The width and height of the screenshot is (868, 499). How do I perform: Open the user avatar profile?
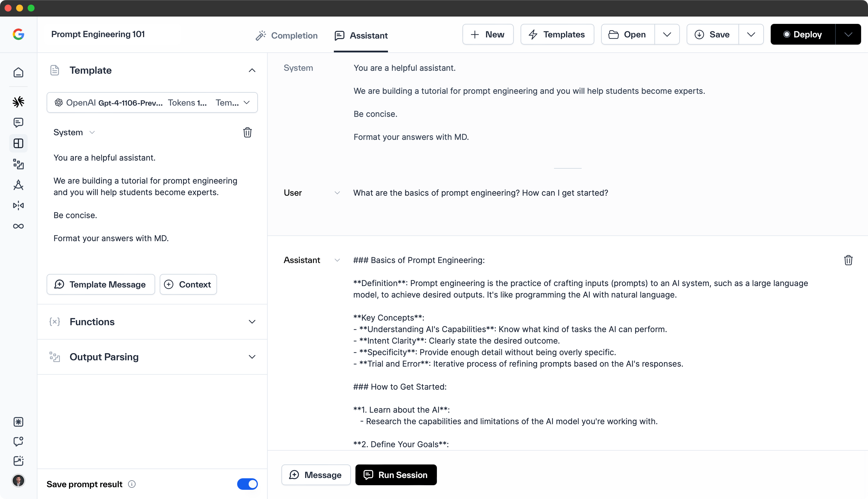point(18,481)
